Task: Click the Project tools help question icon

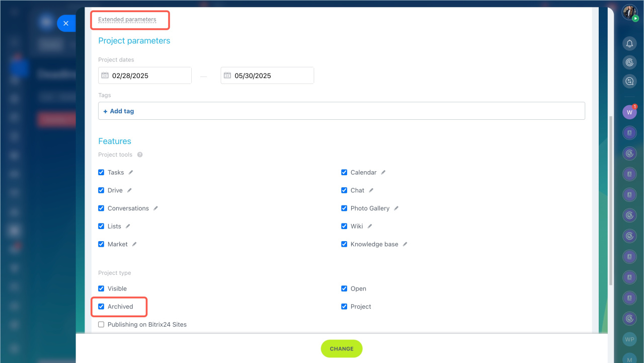Action: (x=140, y=155)
